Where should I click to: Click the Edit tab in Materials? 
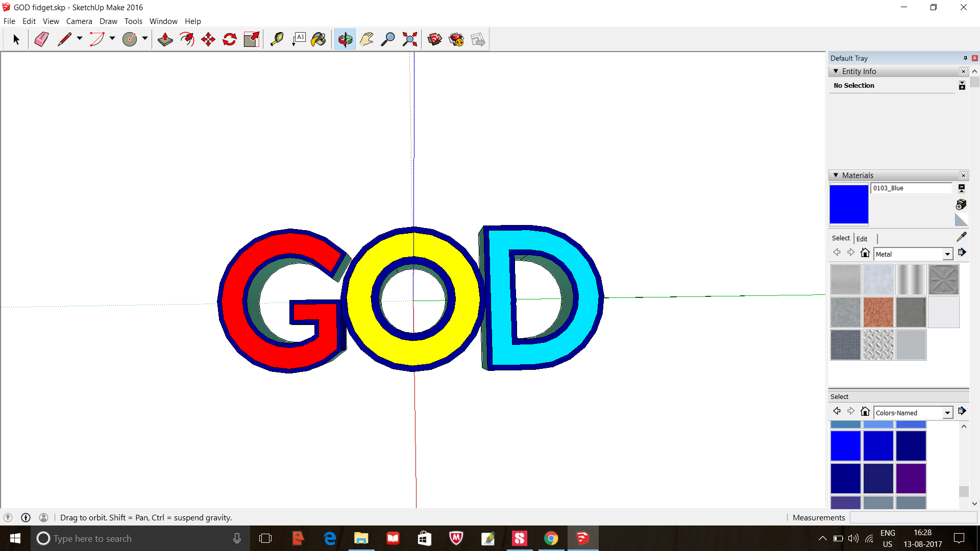pyautogui.click(x=862, y=238)
